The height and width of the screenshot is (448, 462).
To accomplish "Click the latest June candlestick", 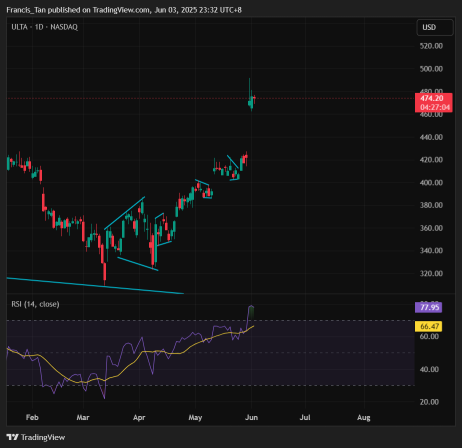I will [254, 98].
